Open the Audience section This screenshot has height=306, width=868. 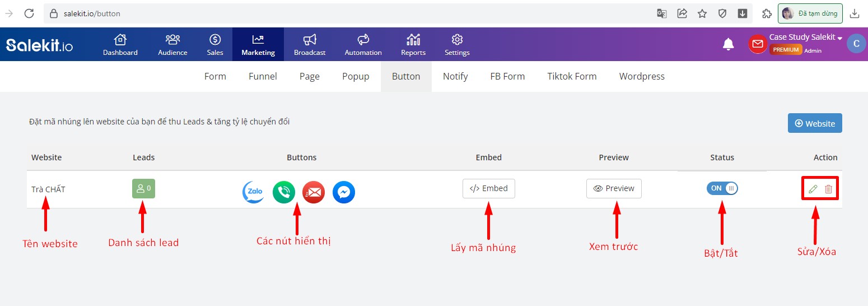click(x=172, y=45)
